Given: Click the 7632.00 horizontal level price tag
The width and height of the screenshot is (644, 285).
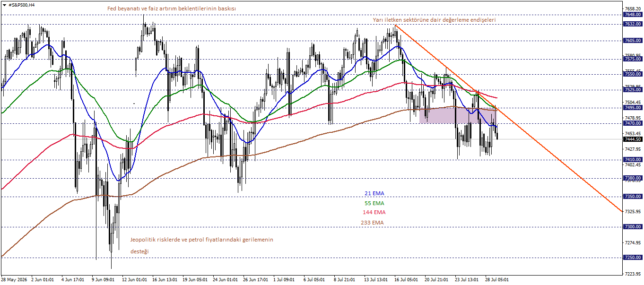Looking at the screenshot, I should (633, 24).
